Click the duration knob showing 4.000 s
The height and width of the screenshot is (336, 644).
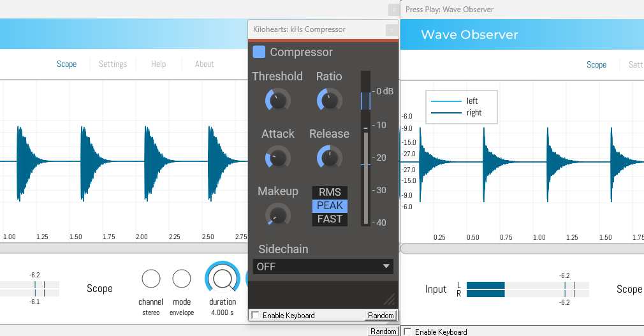click(223, 279)
